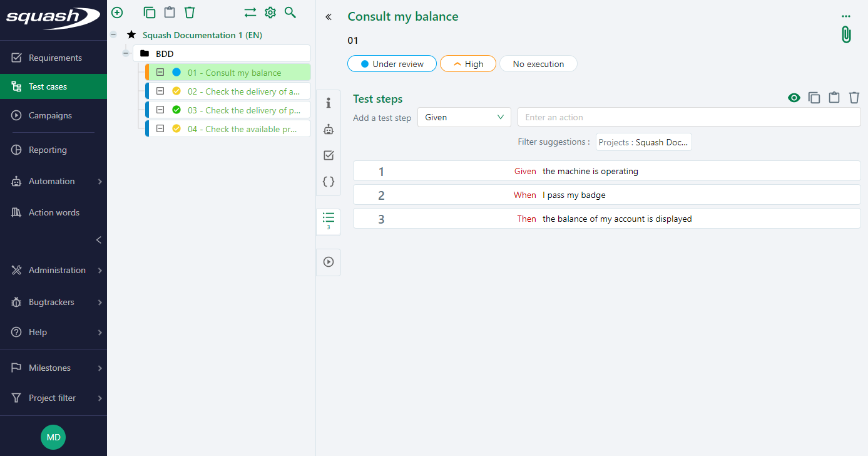Image resolution: width=868 pixels, height=456 pixels.
Task: Open the Campaigns workspace
Action: [53, 115]
